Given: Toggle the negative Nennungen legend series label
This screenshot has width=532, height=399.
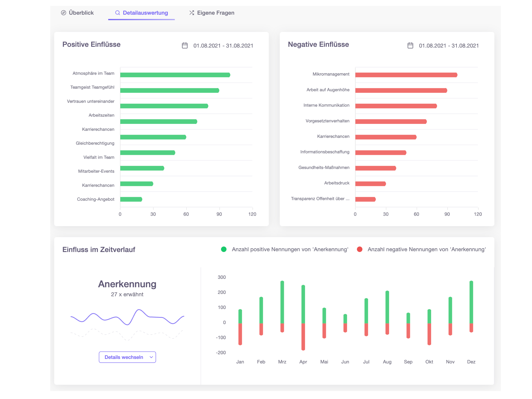Looking at the screenshot, I should 426,249.
